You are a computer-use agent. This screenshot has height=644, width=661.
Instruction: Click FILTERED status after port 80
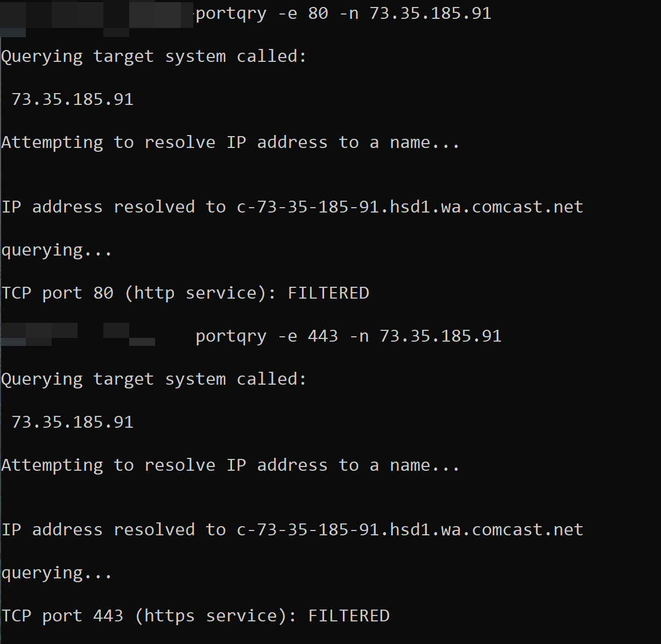point(328,293)
